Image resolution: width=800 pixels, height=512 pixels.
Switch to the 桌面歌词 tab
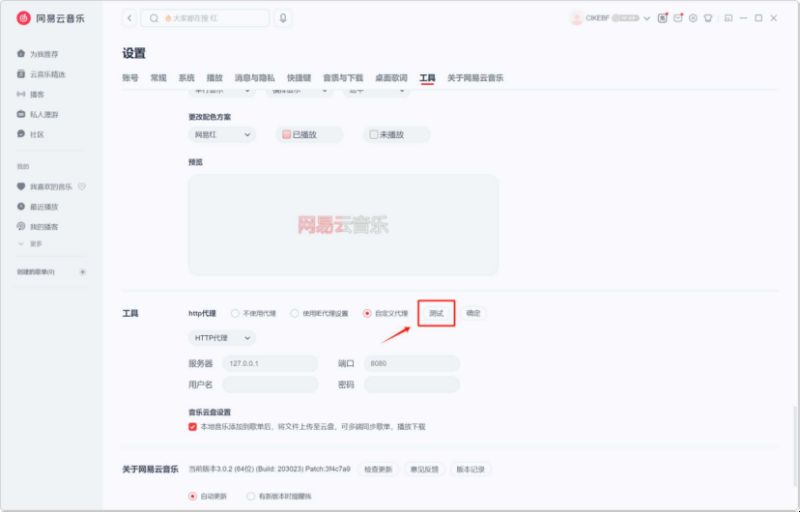[x=391, y=78]
